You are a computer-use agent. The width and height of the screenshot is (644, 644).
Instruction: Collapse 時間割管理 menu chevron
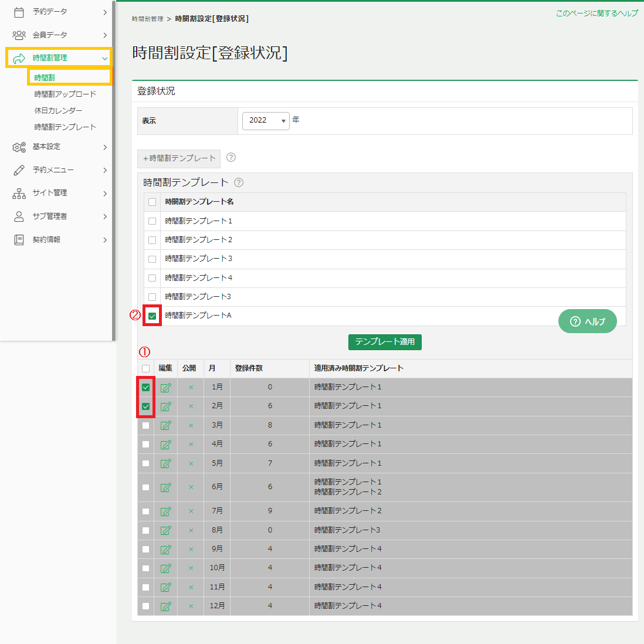(105, 59)
